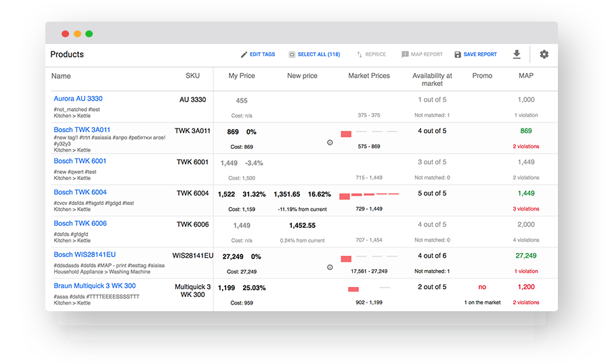Click new price 1,452.55 for TWK 6006

click(302, 225)
